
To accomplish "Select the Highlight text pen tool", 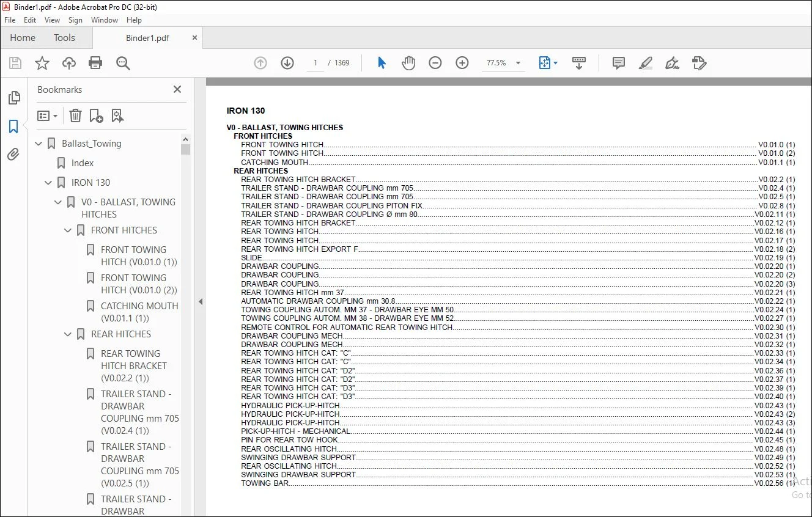I will [646, 63].
